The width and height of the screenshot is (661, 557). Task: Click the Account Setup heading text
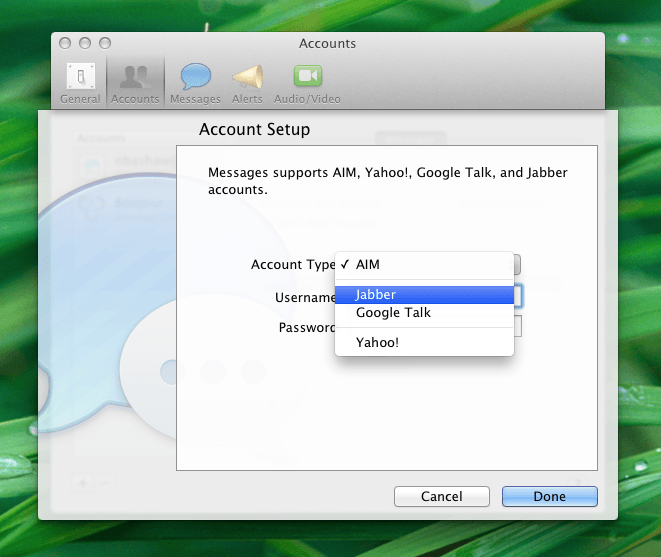pyautogui.click(x=254, y=130)
